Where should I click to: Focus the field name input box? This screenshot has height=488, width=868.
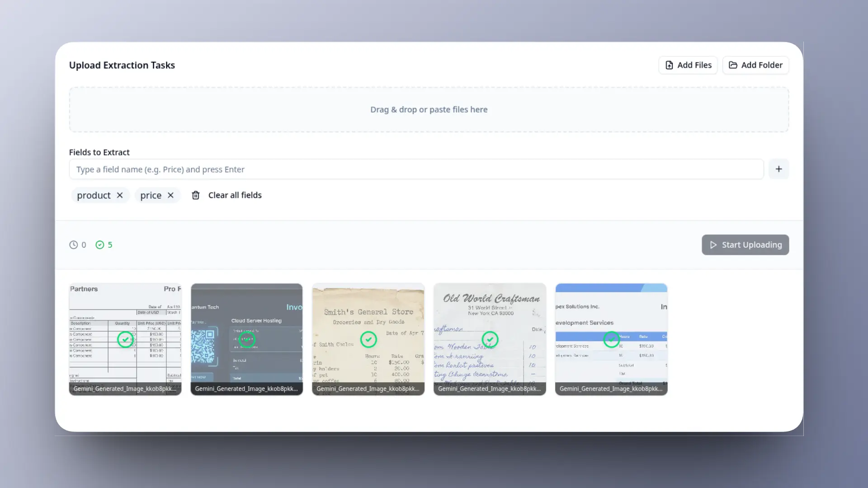(416, 169)
